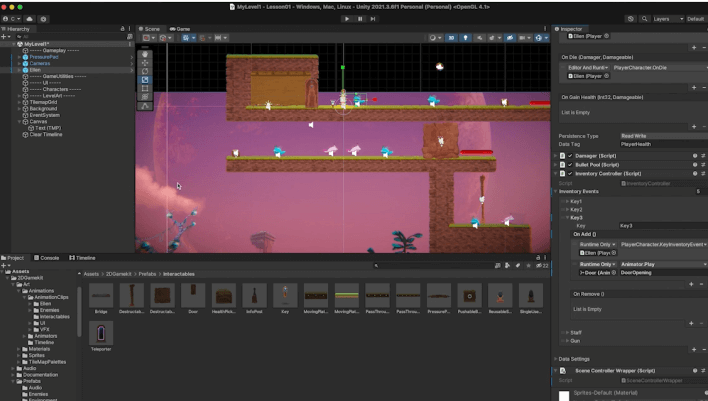This screenshot has width=708, height=401.
Task: Toggle Inventory Controller script enabled checkbox
Action: click(x=570, y=173)
